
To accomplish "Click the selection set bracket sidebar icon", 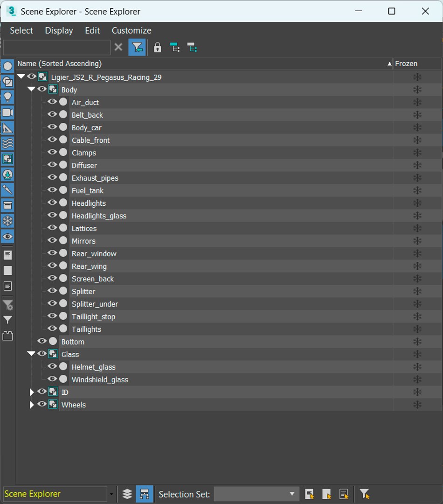I will [x=7, y=336].
